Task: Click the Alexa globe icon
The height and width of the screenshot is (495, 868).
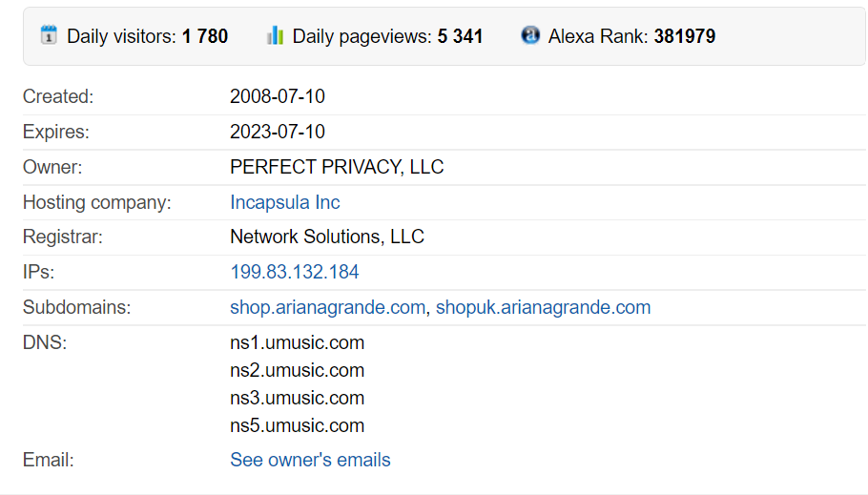Action: [x=530, y=35]
